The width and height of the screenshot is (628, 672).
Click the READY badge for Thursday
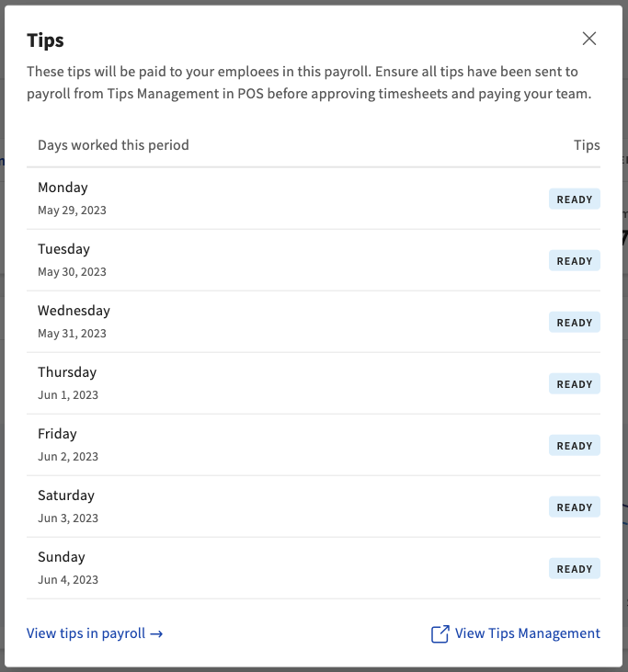575,384
